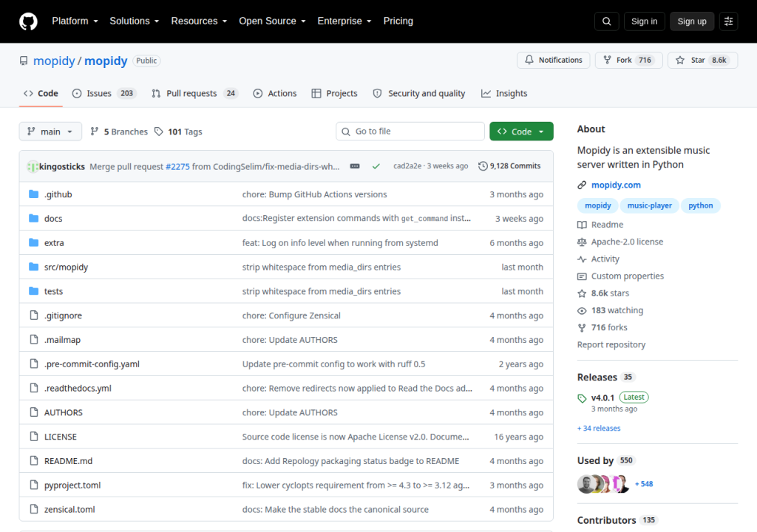Open commit hash cad2a2e
757x532 pixels.
tap(407, 166)
